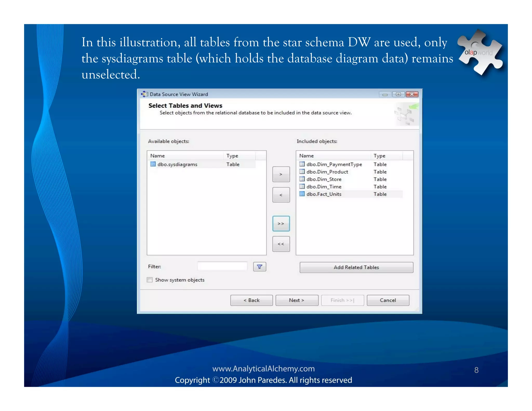Move selected object right with > button
The image size is (532, 411).
(x=281, y=174)
